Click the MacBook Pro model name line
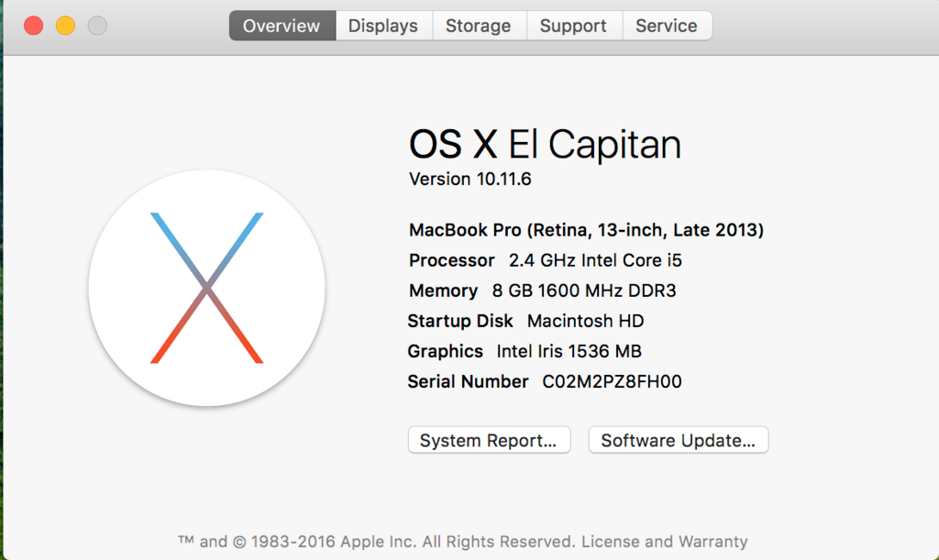939x560 pixels. click(x=586, y=230)
